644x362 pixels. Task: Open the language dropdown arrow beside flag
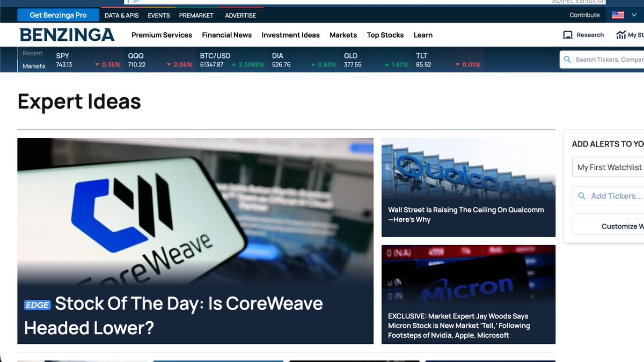pyautogui.click(x=634, y=15)
